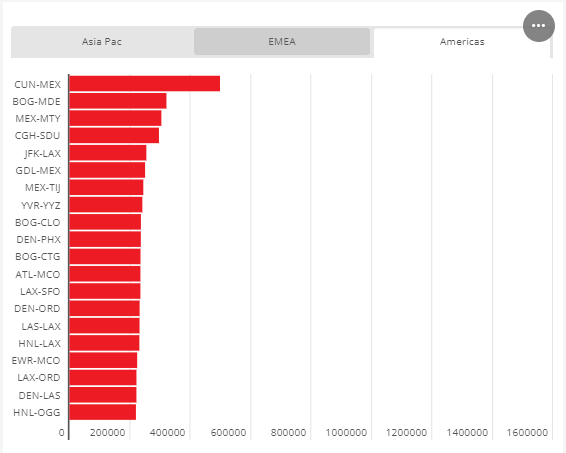Select the Americas tab
This screenshot has width=566, height=453.
pyautogui.click(x=462, y=43)
